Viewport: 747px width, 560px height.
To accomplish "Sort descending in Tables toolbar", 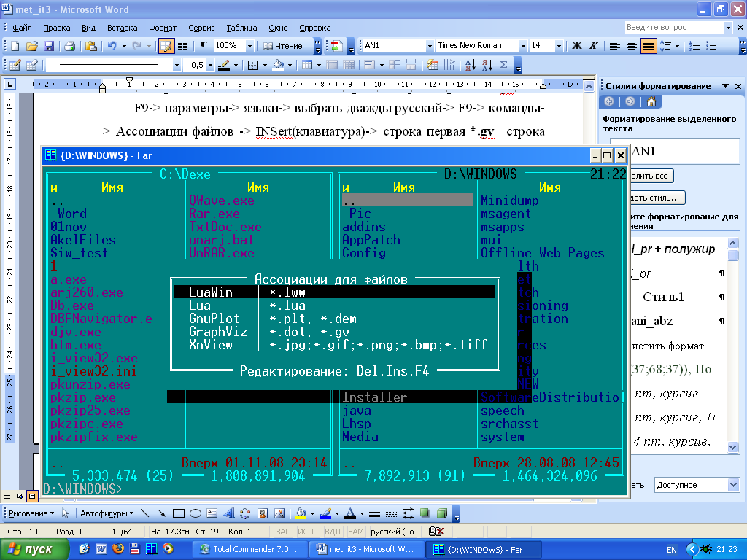I will [487, 65].
